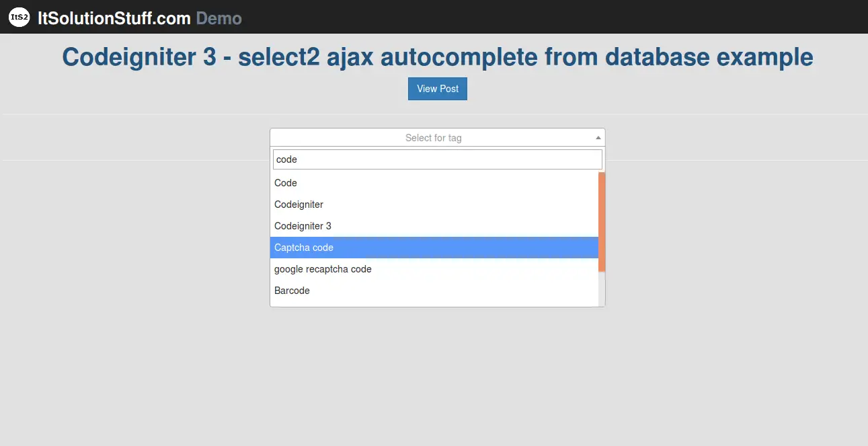Click the View Post button
This screenshot has height=446, width=868.
[437, 88]
